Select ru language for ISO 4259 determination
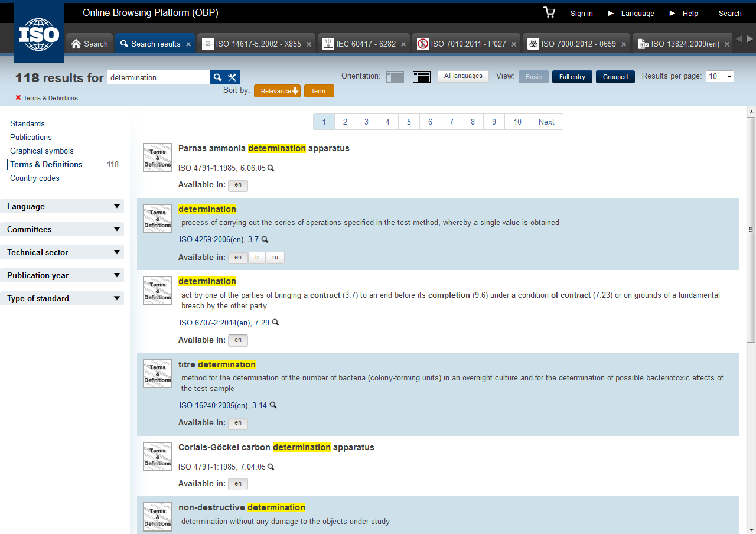The image size is (756, 534). pyautogui.click(x=275, y=258)
